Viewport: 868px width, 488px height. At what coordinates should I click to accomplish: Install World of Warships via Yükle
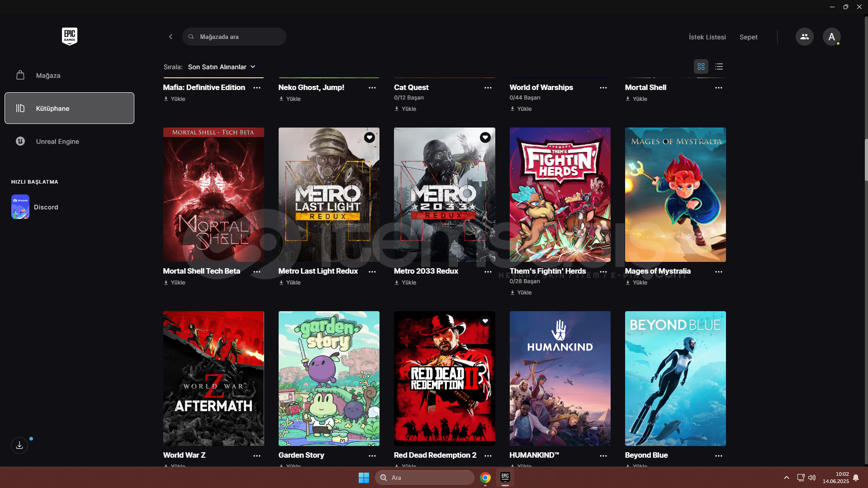521,109
